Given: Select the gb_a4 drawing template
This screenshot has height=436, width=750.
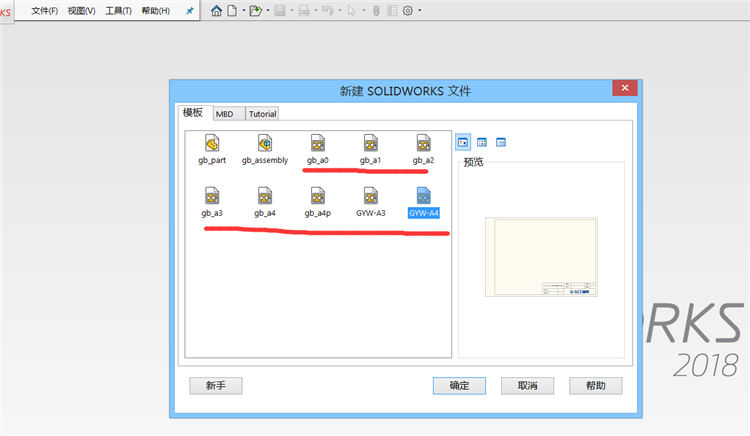Looking at the screenshot, I should click(265, 203).
